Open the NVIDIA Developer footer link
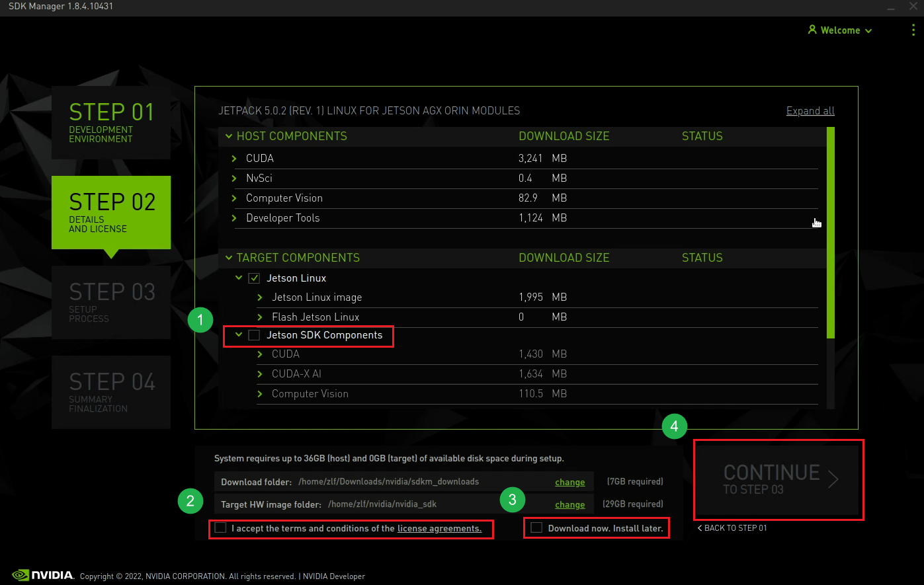This screenshot has height=585, width=924. click(x=334, y=576)
